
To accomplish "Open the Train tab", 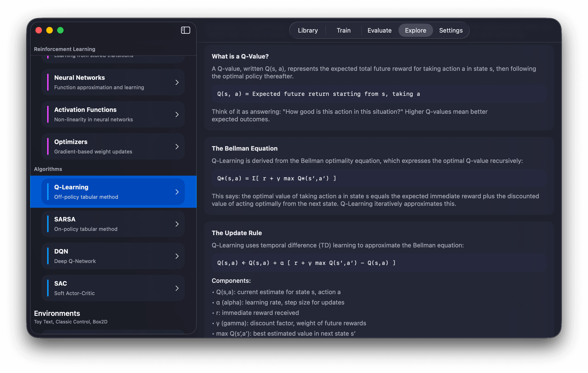I will coord(343,30).
